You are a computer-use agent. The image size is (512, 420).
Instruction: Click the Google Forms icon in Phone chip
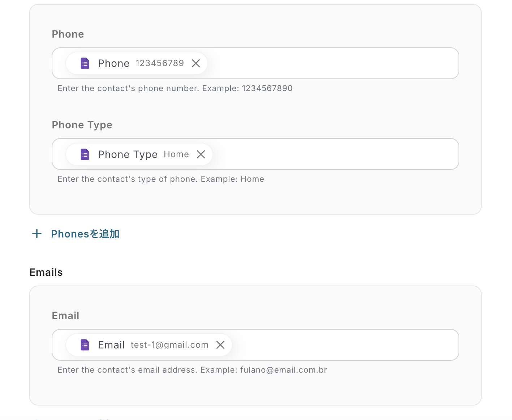85,63
